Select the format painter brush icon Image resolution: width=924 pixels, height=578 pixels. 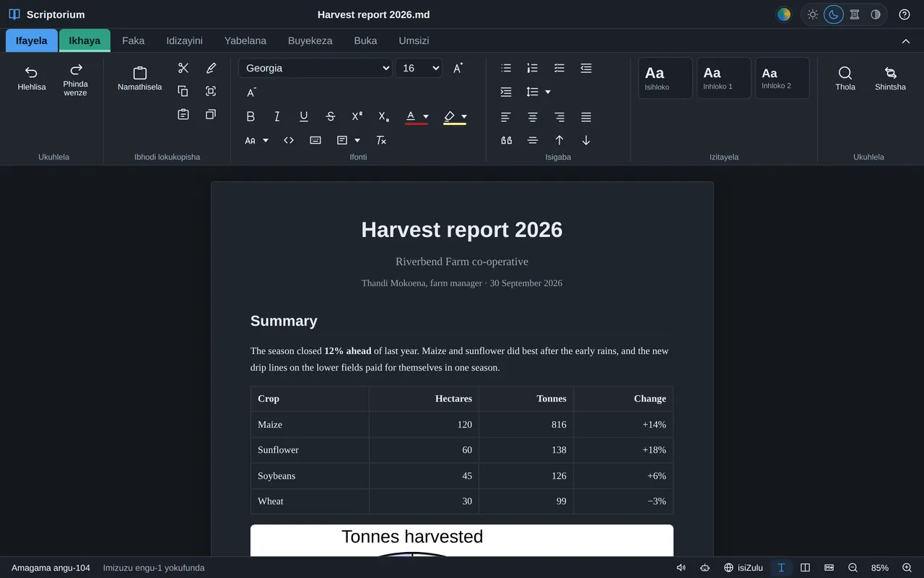(x=211, y=68)
